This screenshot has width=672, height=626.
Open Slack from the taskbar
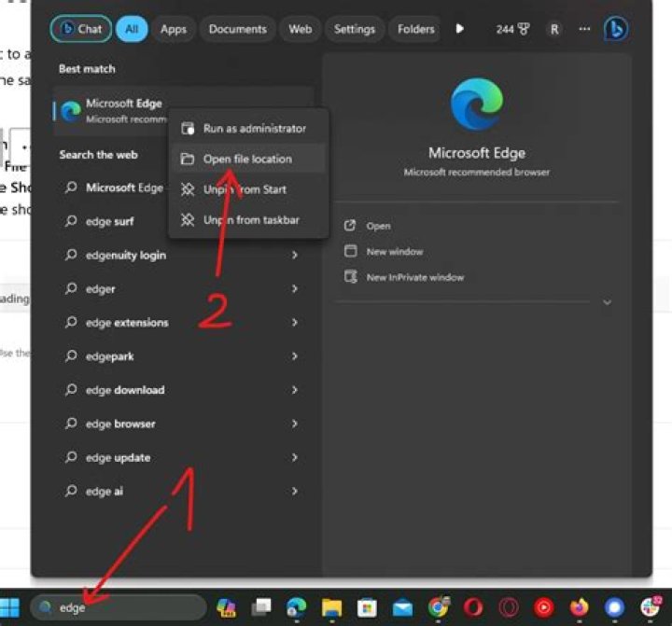(651, 607)
